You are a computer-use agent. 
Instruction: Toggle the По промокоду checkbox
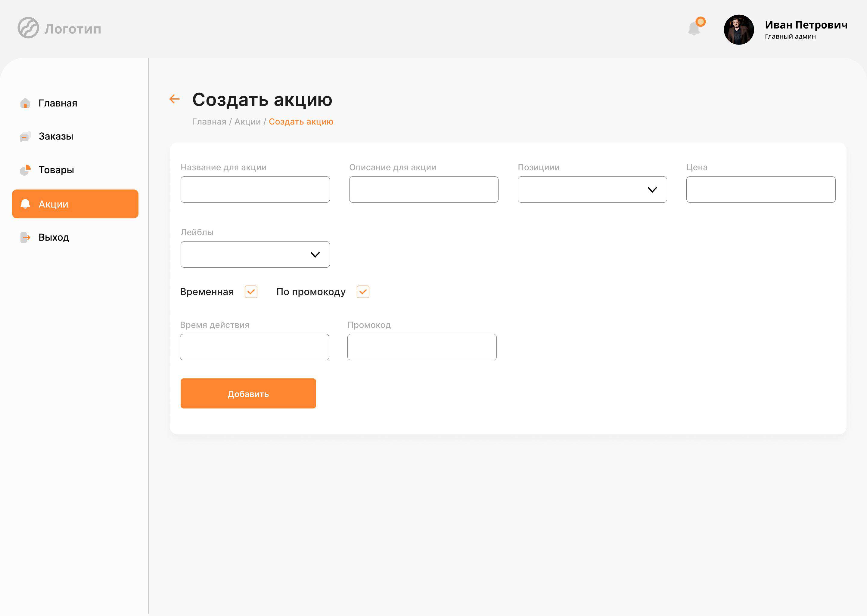tap(363, 292)
